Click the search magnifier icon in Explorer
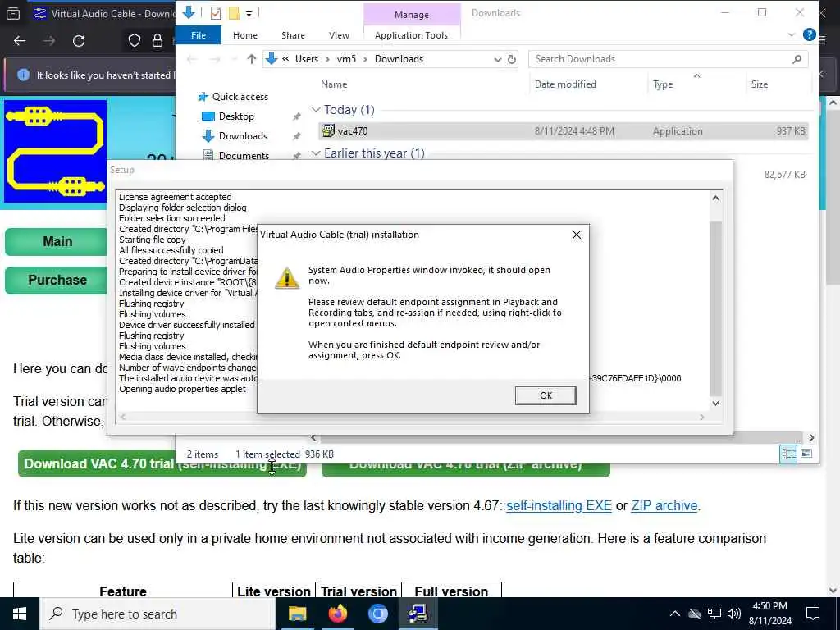840x630 pixels. pyautogui.click(x=797, y=59)
